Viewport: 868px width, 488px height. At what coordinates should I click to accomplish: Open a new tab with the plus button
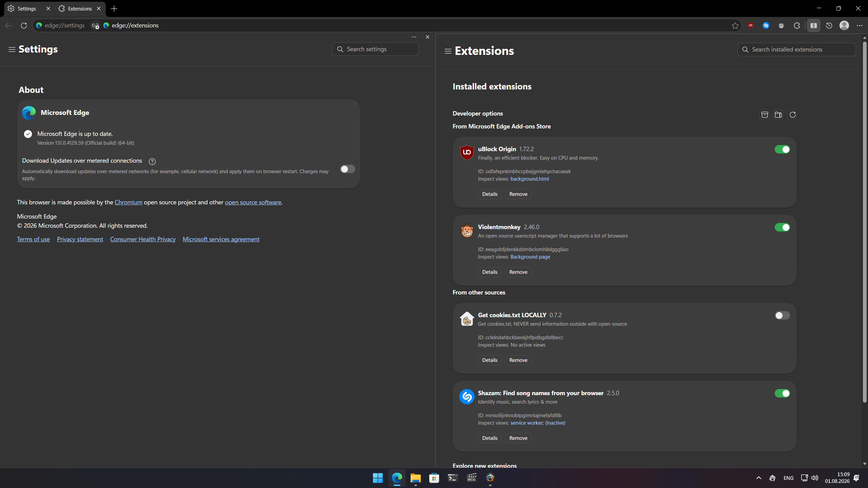pyautogui.click(x=114, y=9)
